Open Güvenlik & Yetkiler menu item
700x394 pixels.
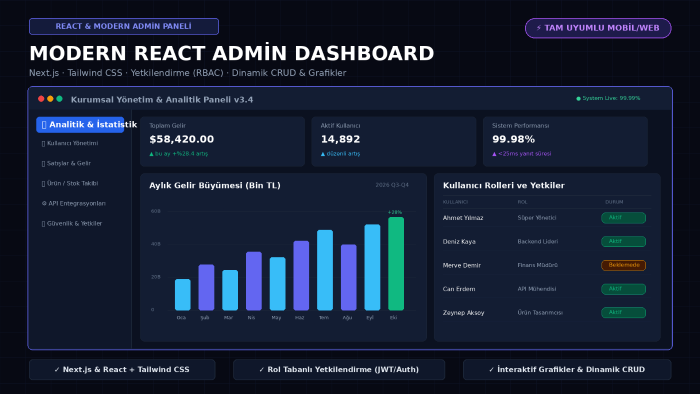72,224
